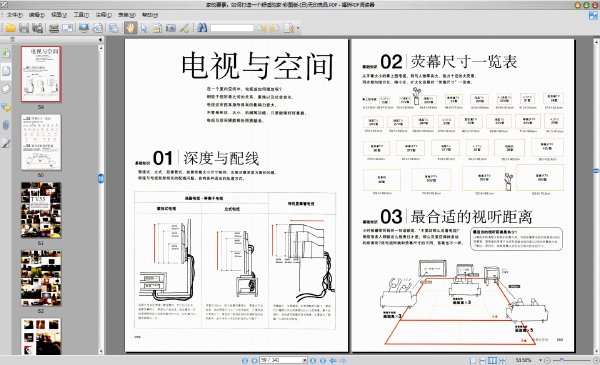Click inside the toolbar search field
Image resolution: width=600 pixels, height=365 pixels.
click(232, 28)
